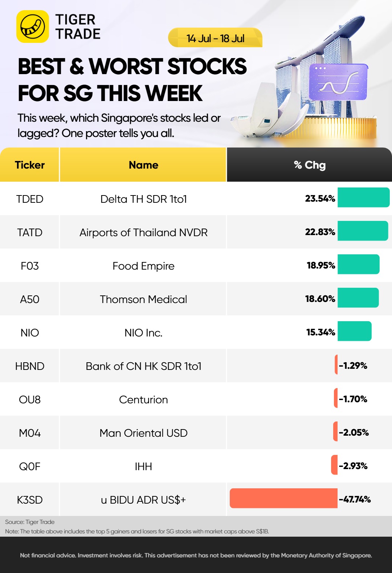Select the 14 Jul - 18 Jul date badge
The height and width of the screenshot is (573, 392).
point(215,38)
